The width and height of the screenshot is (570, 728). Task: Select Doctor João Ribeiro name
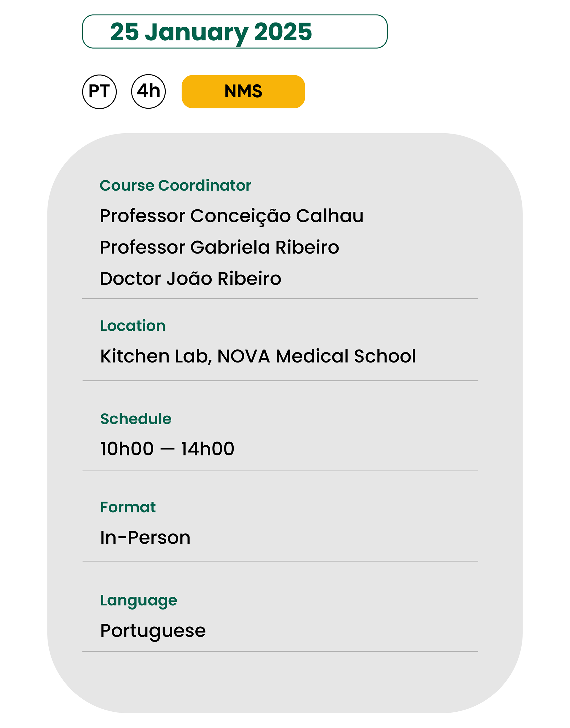point(191,278)
